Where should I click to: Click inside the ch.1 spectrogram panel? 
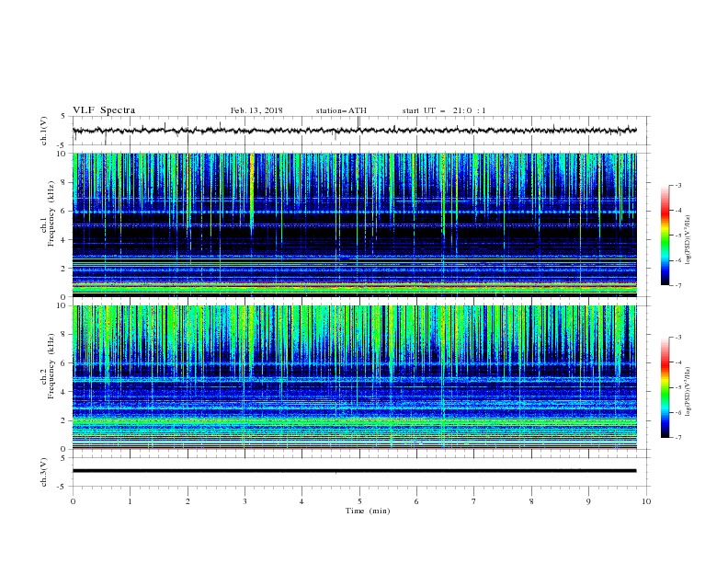[x=354, y=224]
